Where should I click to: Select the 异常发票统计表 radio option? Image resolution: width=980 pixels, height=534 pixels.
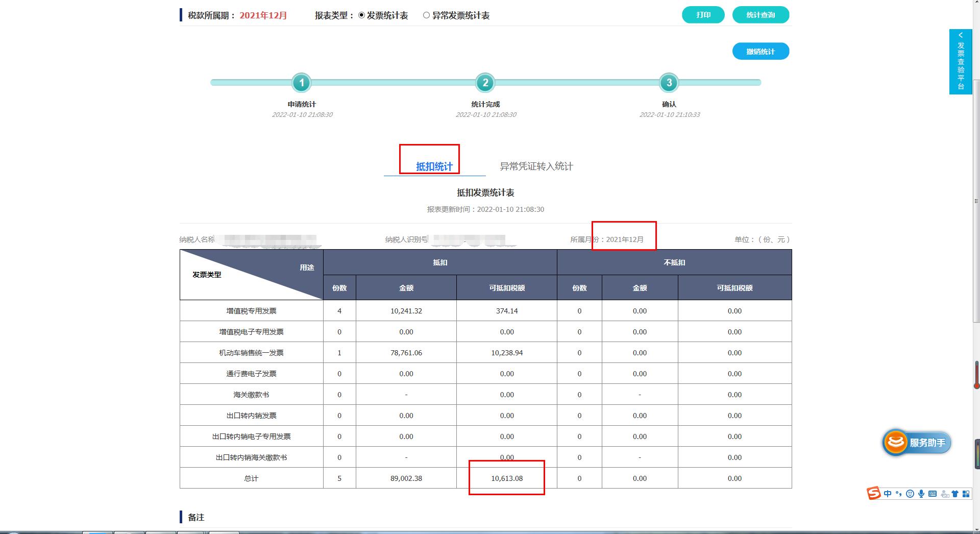[x=426, y=15]
